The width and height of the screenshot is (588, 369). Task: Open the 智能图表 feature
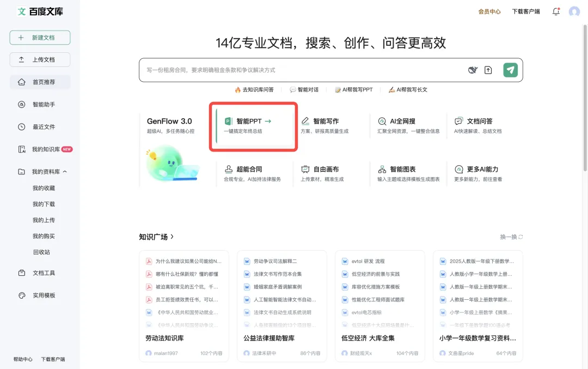(x=408, y=174)
